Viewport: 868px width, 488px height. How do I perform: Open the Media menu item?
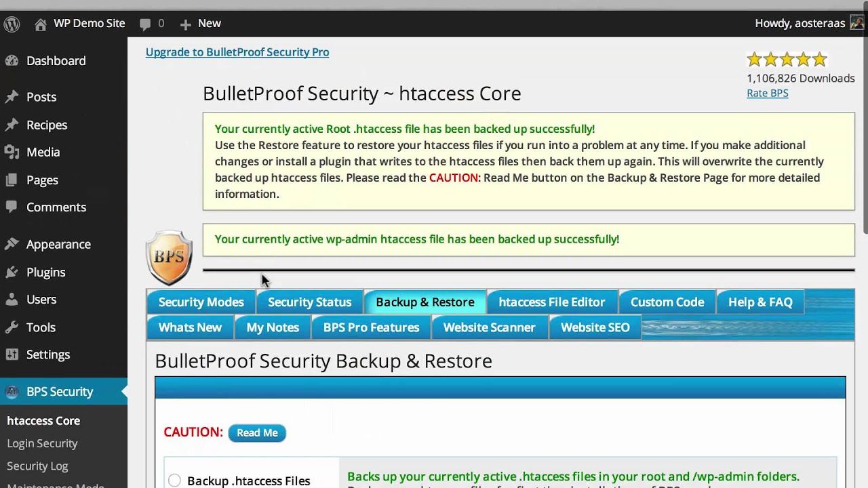click(x=43, y=152)
